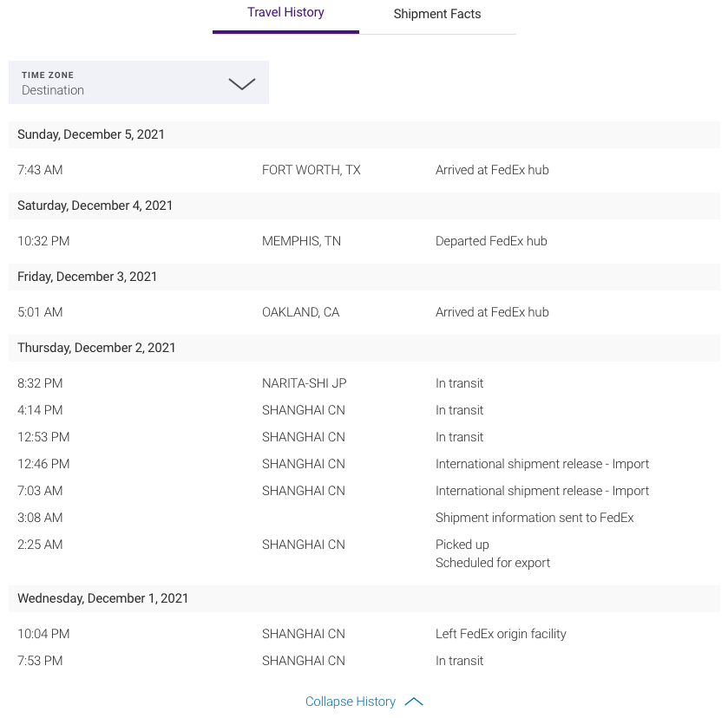Click the Thursday, December 2, 2021 header

tap(96, 348)
